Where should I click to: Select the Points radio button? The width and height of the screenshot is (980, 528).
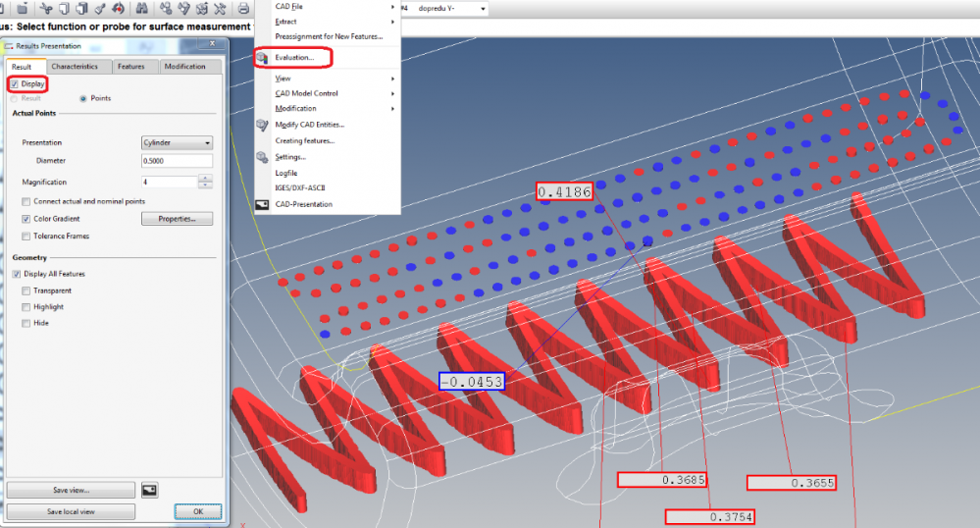[x=82, y=98]
